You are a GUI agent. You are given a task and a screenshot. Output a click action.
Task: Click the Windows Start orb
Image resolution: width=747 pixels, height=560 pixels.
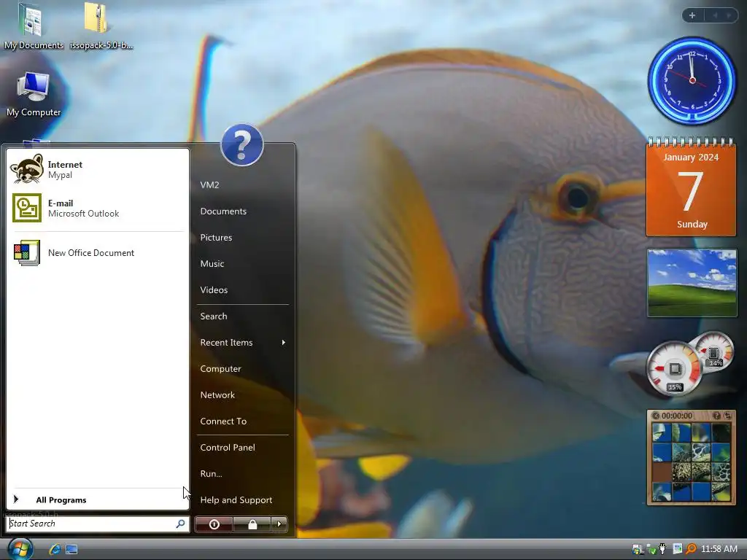coord(20,549)
